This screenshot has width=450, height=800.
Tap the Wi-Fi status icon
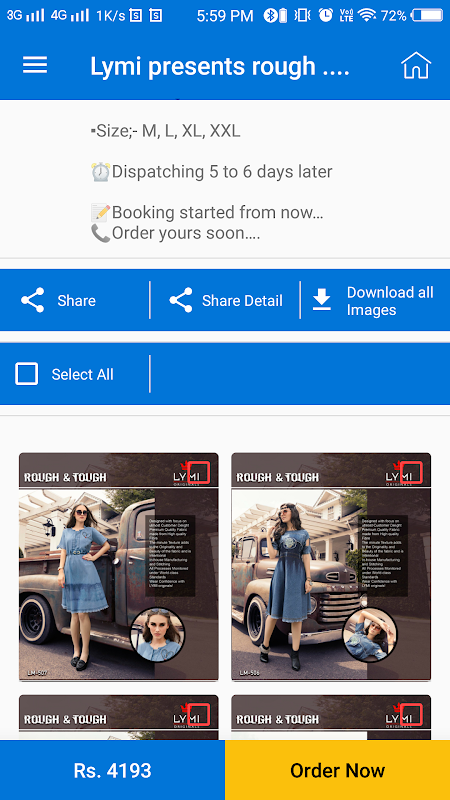[x=366, y=15]
